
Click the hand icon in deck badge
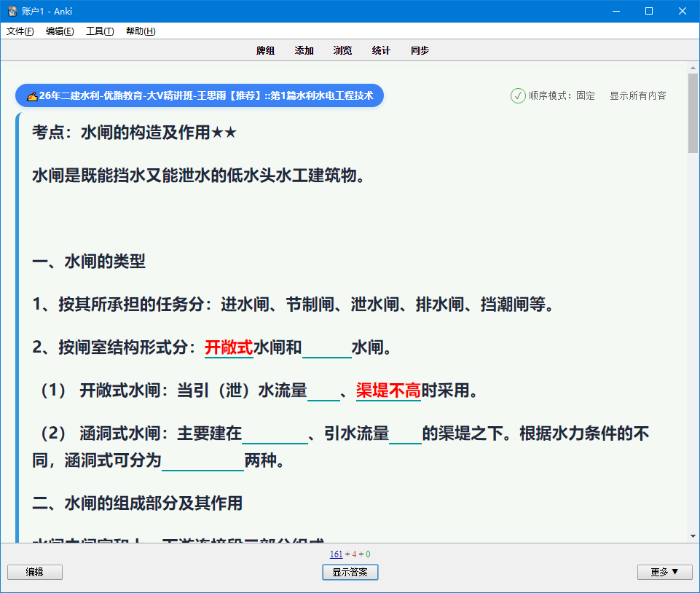[x=32, y=96]
